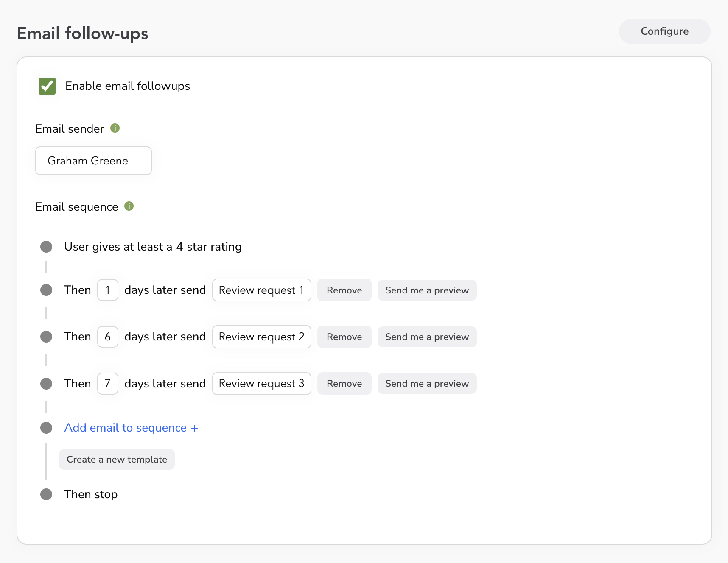728x563 pixels.
Task: Open the Review request 2 template picker
Action: coord(261,337)
